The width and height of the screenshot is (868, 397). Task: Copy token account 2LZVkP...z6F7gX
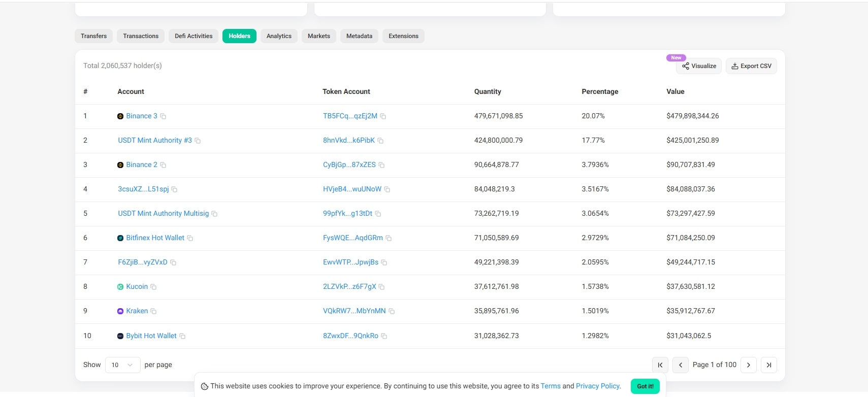(381, 287)
